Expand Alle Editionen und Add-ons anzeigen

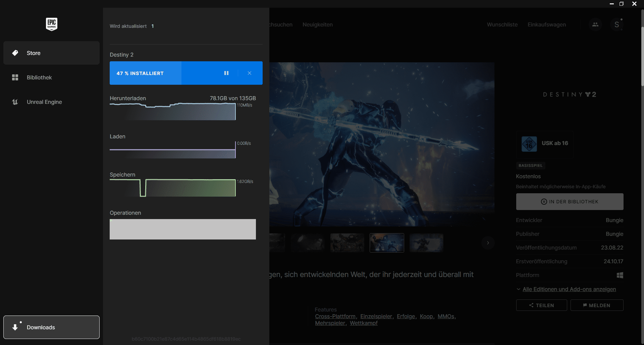click(569, 289)
